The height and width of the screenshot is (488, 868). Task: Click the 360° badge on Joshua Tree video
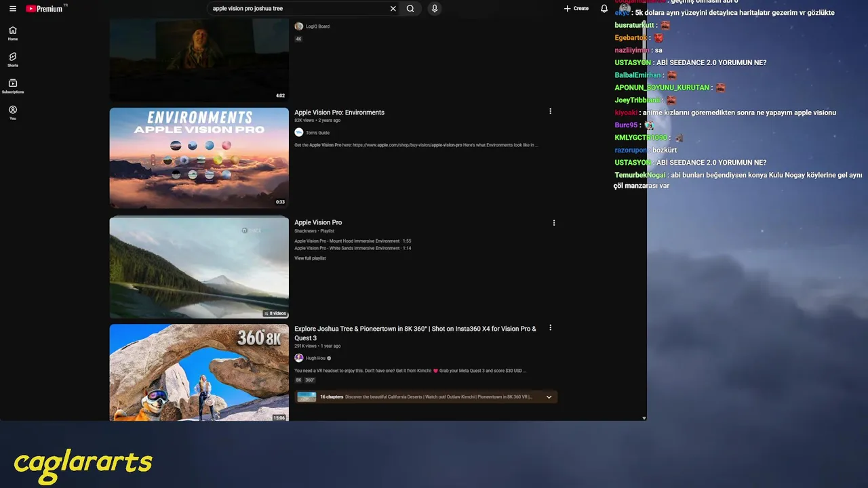click(x=309, y=380)
